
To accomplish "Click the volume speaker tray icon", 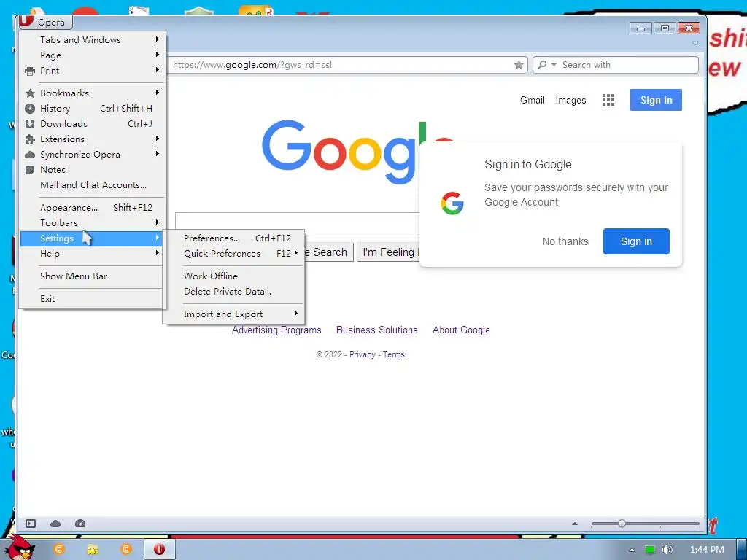I will coord(667,550).
